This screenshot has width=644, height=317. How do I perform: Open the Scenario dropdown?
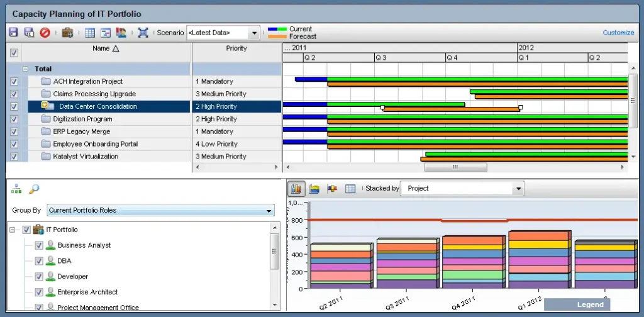(254, 33)
